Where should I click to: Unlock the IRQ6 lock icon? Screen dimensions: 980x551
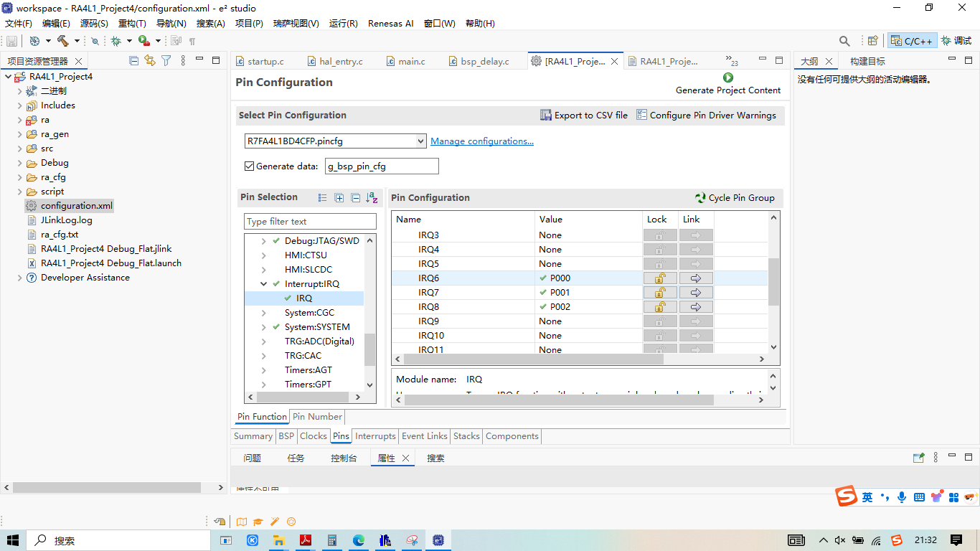coord(660,278)
